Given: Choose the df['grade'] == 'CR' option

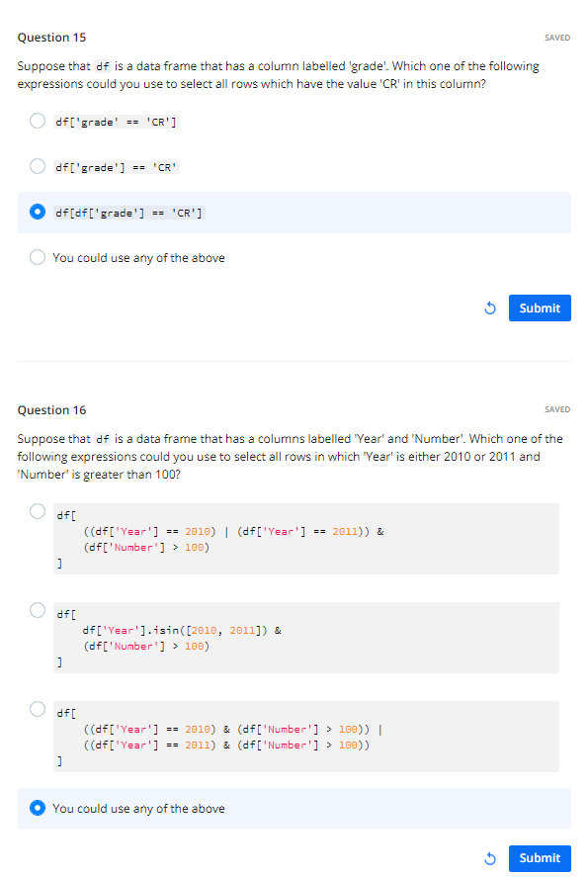Looking at the screenshot, I should tap(38, 166).
